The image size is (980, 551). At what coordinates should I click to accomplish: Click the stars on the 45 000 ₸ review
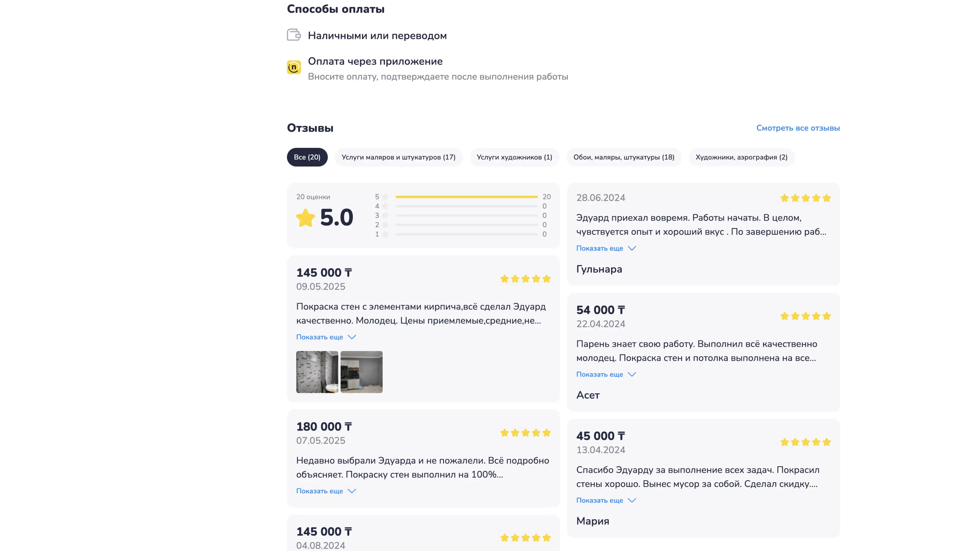(805, 442)
